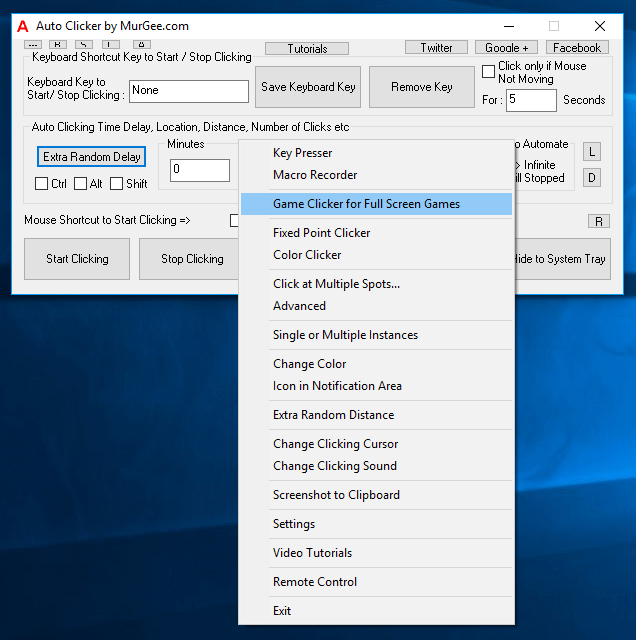The width and height of the screenshot is (636, 640).
Task: Click Hide to System Tray button
Action: tap(563, 259)
